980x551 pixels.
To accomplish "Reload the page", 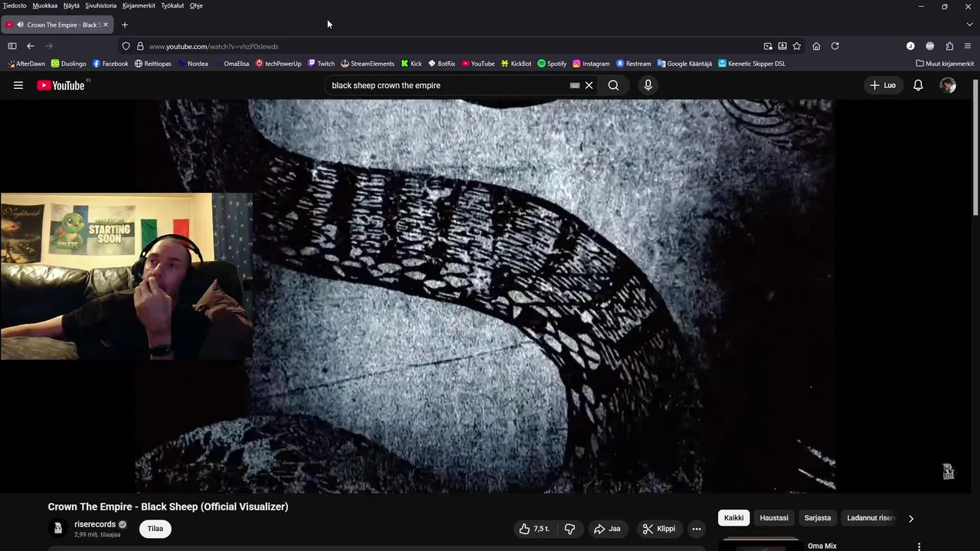I will (x=835, y=46).
